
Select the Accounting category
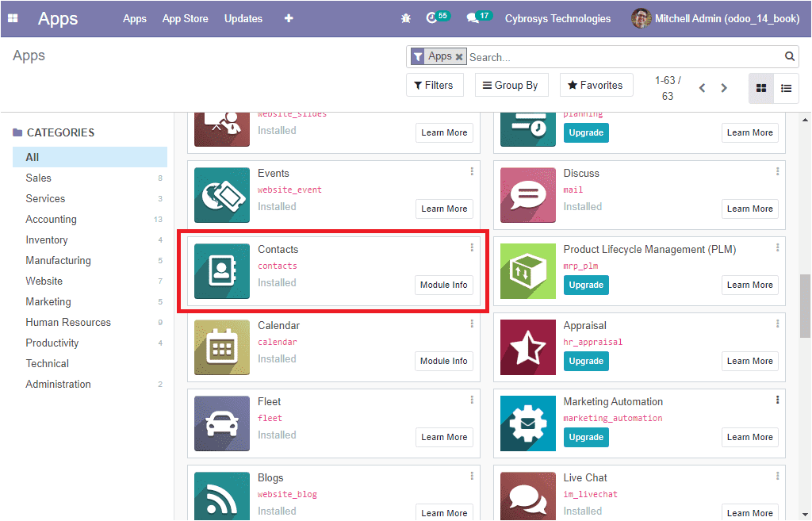pyautogui.click(x=90, y=219)
